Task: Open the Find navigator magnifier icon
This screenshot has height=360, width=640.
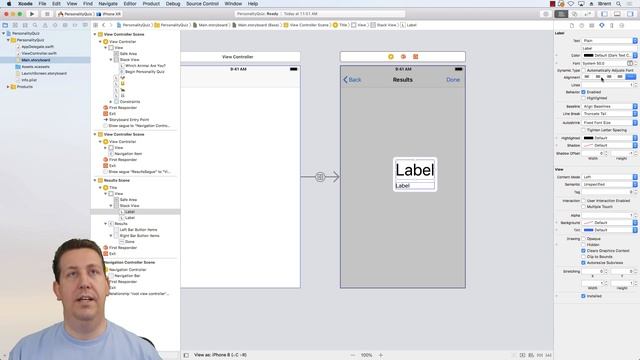Action: (35, 25)
